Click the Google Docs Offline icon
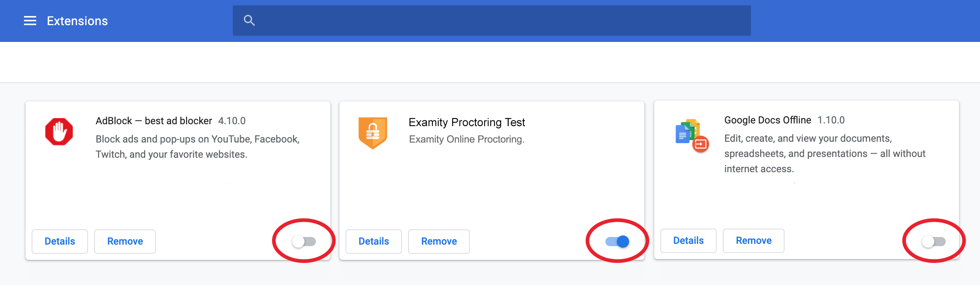 point(692,136)
